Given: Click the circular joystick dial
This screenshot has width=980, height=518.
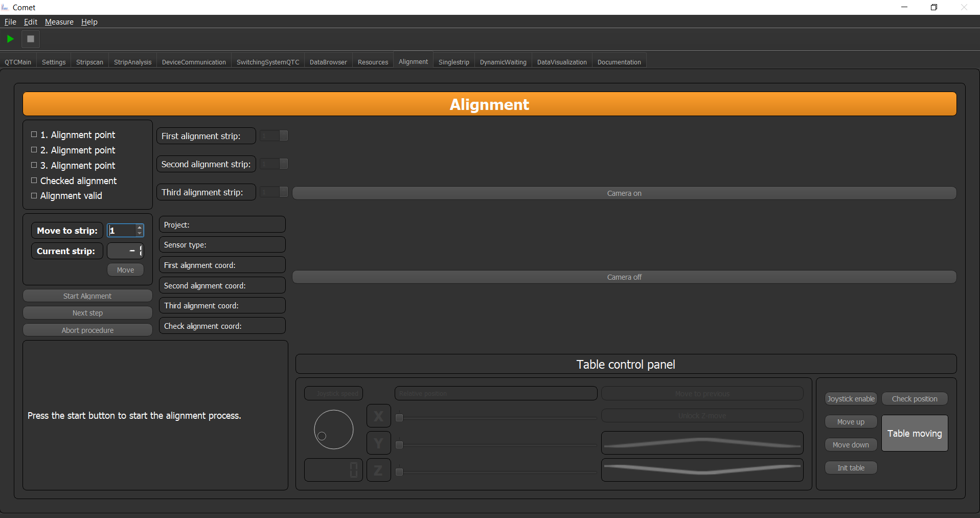Looking at the screenshot, I should click(334, 430).
